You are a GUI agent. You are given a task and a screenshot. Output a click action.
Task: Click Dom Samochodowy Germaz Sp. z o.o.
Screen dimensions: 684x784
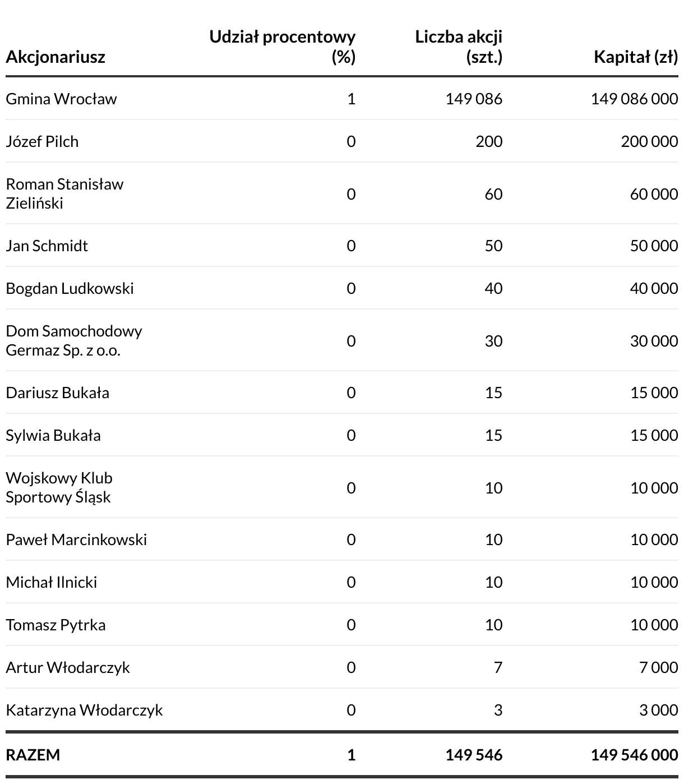[74, 340]
